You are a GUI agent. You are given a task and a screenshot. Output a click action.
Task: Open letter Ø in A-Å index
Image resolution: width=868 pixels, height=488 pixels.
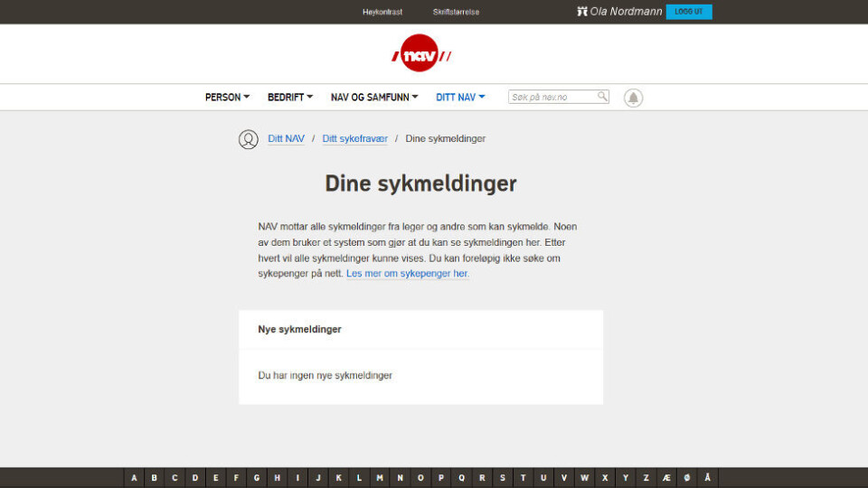[x=687, y=477]
